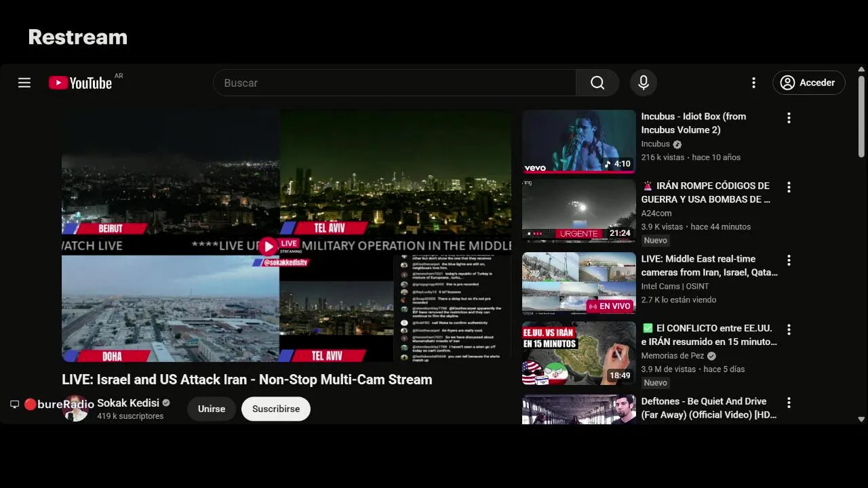Play the Incubus Idiot Box thumbnail
The height and width of the screenshot is (488, 868).
(579, 142)
